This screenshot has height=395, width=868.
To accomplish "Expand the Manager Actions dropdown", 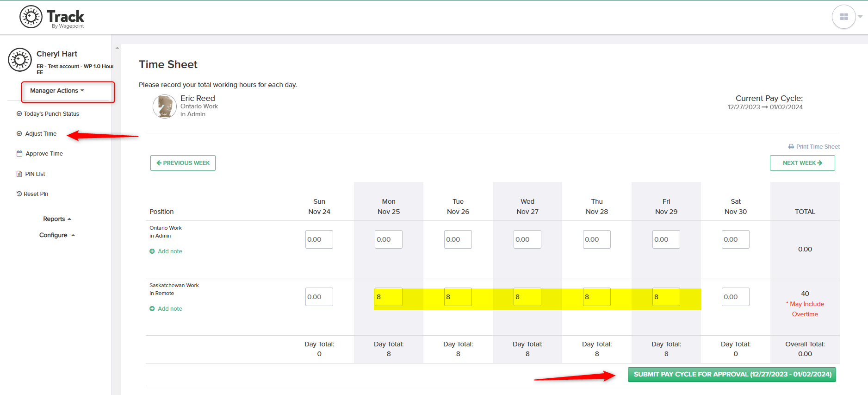I will tap(57, 91).
